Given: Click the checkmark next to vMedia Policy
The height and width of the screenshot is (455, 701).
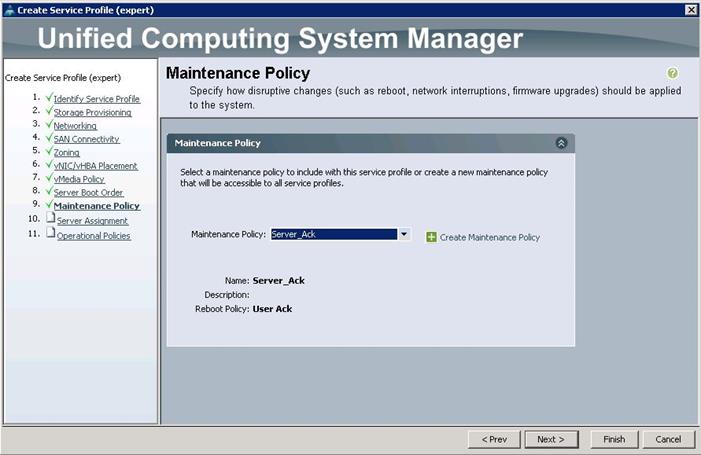Looking at the screenshot, I should (49, 177).
